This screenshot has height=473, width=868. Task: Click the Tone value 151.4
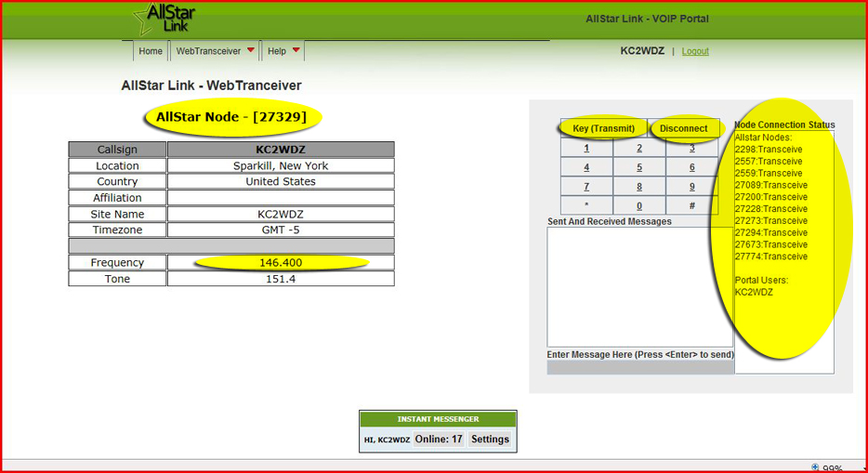tap(281, 279)
